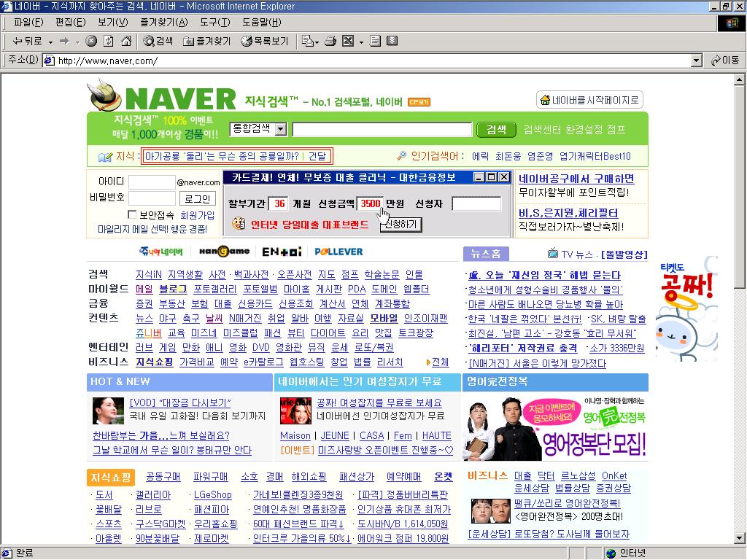
Task: Open the Back button history dropdown arrow
Action: pyautogui.click(x=50, y=42)
